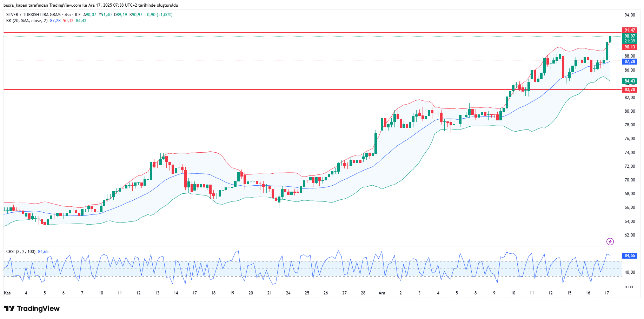This screenshot has width=644, height=319.
Task: Click the TradingView logo at bottom left
Action: [32, 308]
